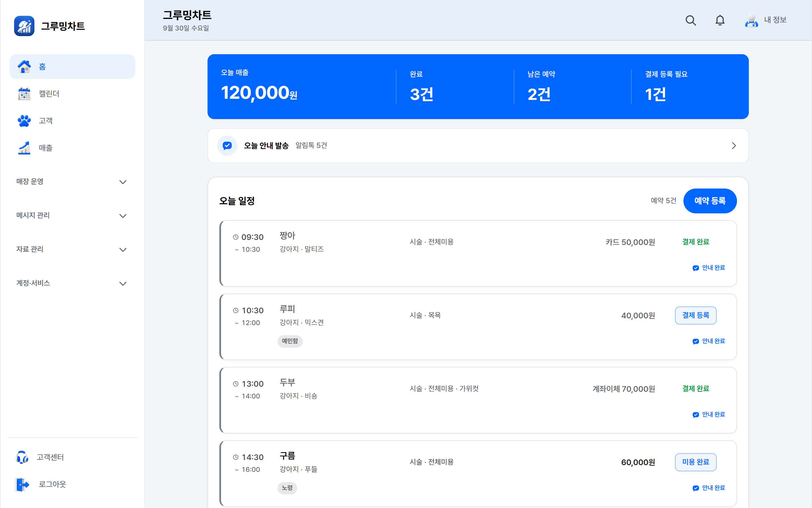Go to 홈 in the sidebar
The width and height of the screenshot is (812, 508).
pyautogui.click(x=72, y=67)
